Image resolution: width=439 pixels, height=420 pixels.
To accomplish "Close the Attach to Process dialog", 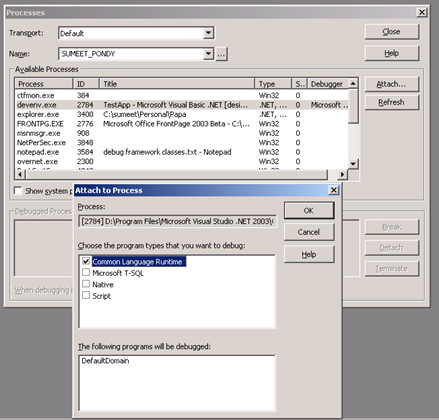I will coord(334,190).
